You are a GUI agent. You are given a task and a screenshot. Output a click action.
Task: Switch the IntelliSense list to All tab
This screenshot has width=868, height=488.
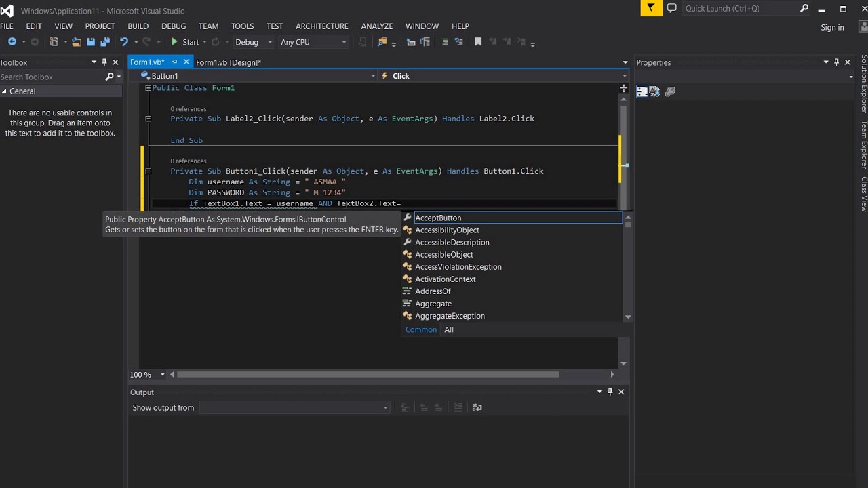click(449, 330)
